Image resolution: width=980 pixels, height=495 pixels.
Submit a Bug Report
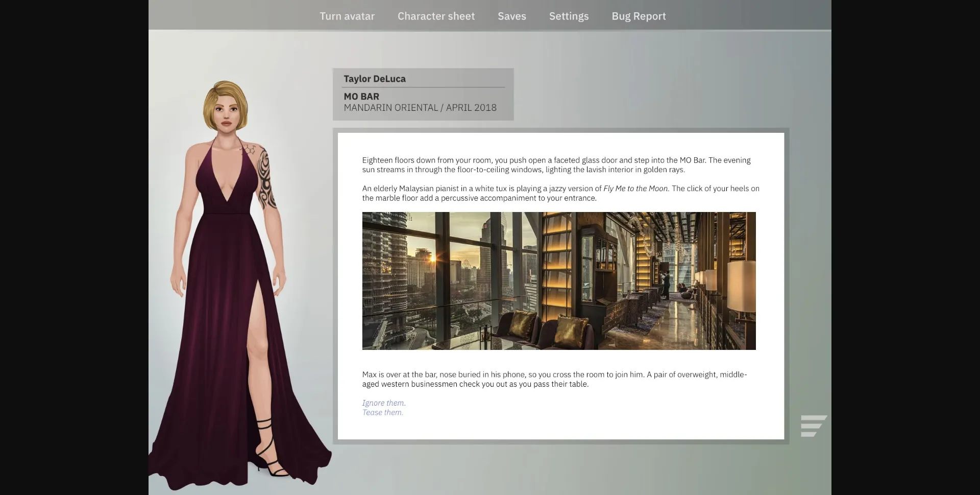(639, 16)
